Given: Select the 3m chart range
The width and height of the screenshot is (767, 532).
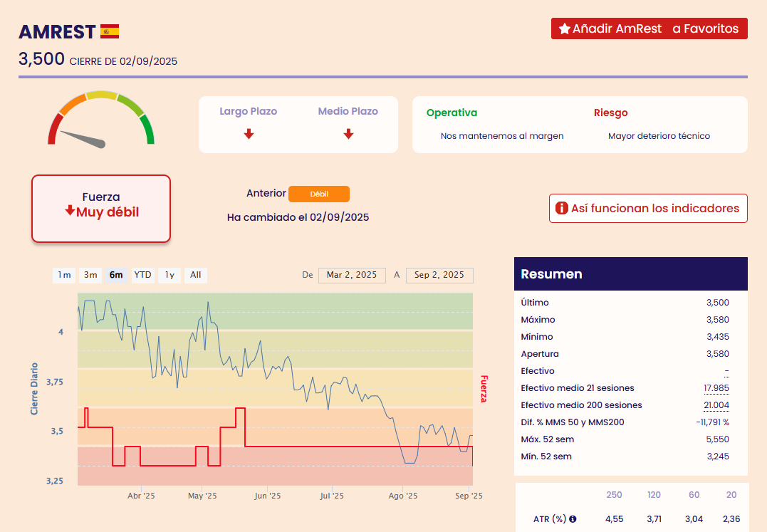Looking at the screenshot, I should tap(90, 275).
